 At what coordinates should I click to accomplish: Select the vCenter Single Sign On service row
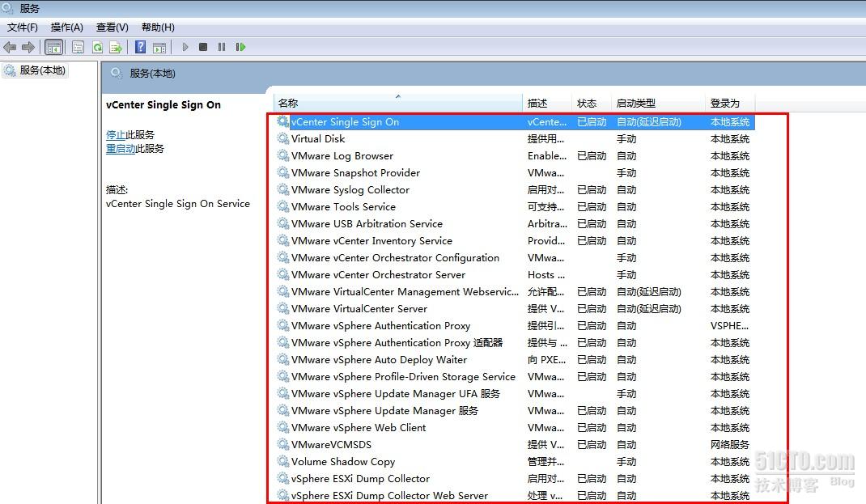click(515, 122)
